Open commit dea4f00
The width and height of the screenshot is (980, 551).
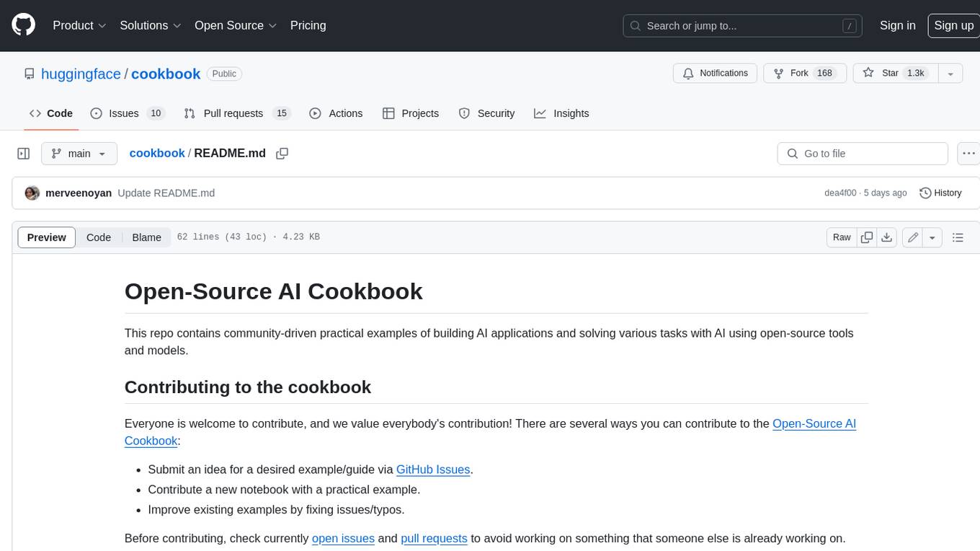tap(840, 193)
